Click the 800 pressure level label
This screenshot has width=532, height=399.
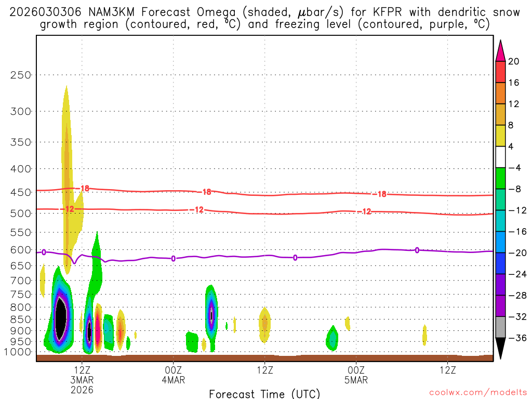(x=21, y=308)
